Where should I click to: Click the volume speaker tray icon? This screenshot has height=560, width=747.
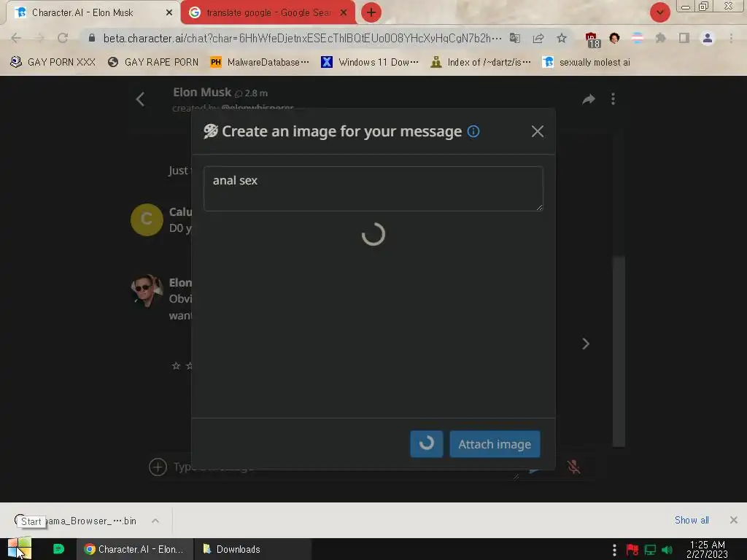pyautogui.click(x=667, y=550)
